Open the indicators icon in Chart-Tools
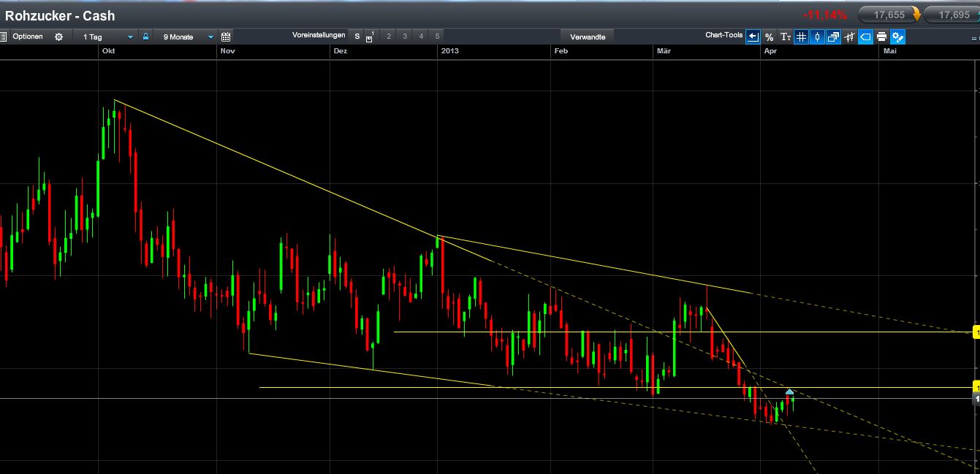 point(849,37)
